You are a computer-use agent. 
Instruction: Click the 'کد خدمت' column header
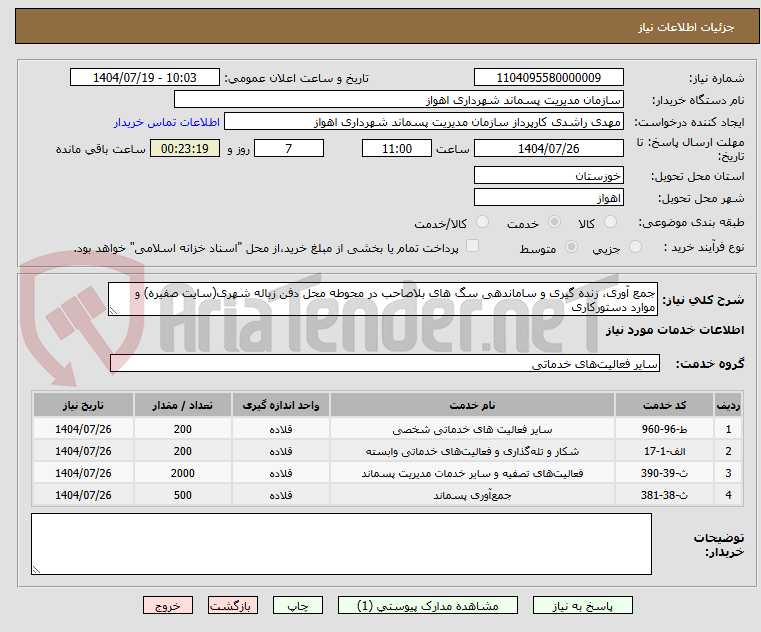click(x=664, y=404)
